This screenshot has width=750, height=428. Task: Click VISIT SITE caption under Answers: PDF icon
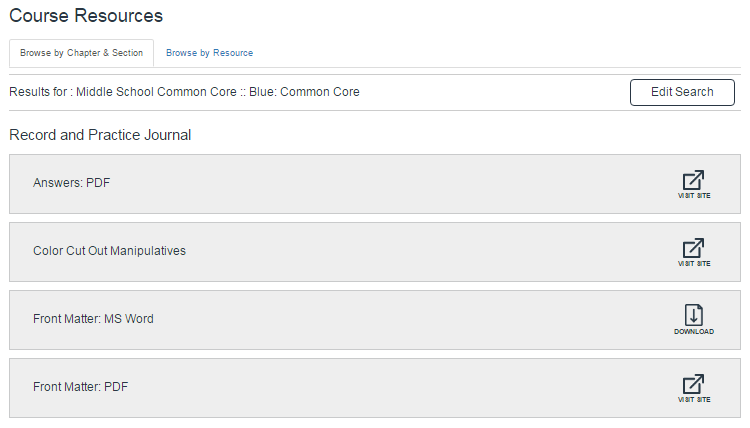694,196
